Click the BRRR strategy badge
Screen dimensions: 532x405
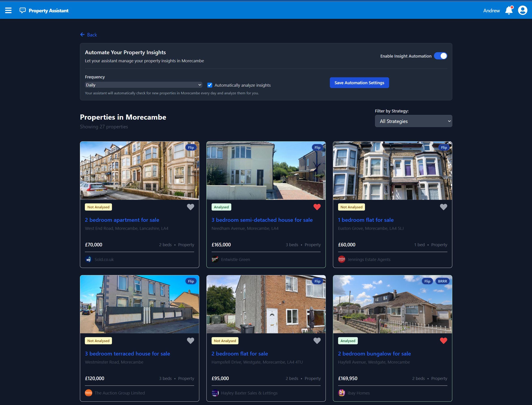click(442, 281)
